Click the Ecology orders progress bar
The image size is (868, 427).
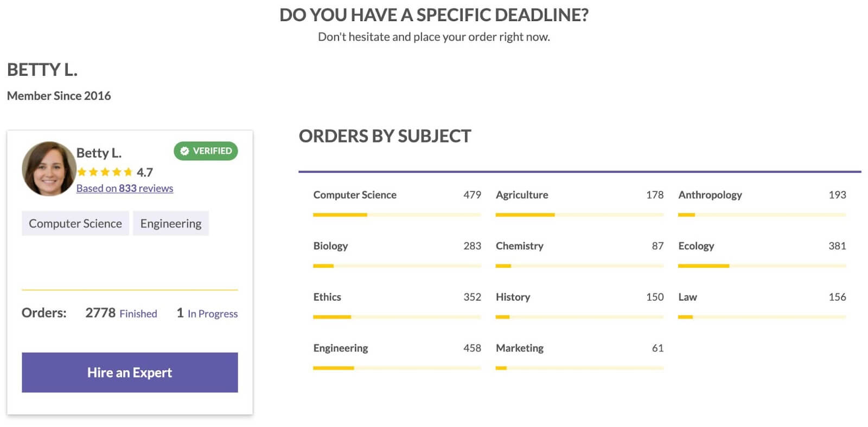[762, 266]
